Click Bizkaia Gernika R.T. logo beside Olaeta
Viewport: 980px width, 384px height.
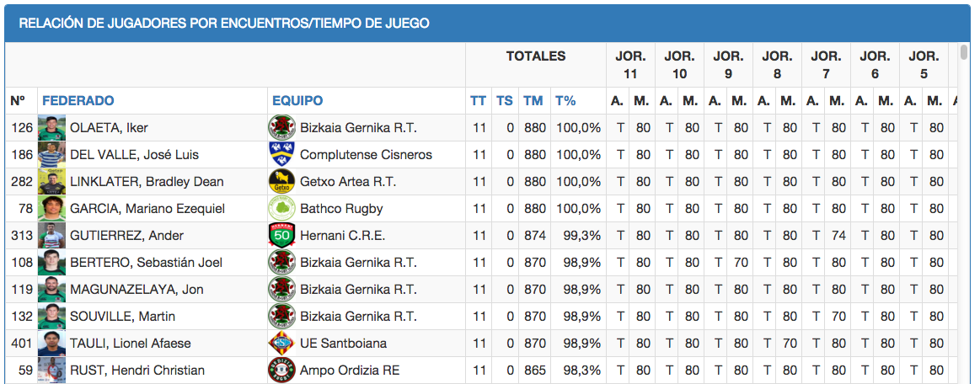click(x=282, y=128)
